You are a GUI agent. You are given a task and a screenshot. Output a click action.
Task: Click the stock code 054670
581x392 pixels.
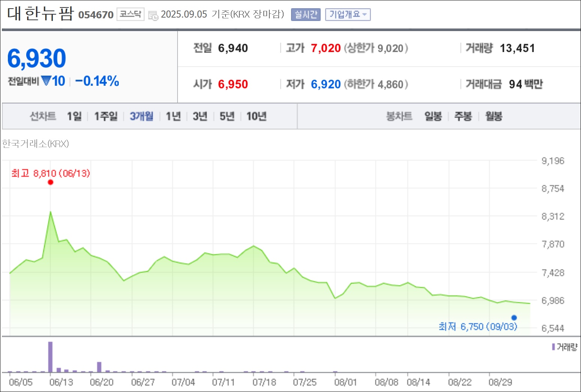click(x=96, y=15)
